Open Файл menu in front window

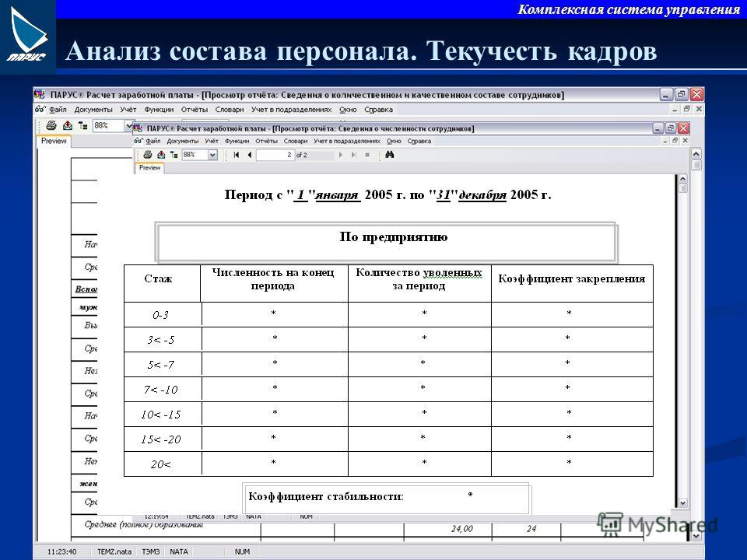click(153, 141)
